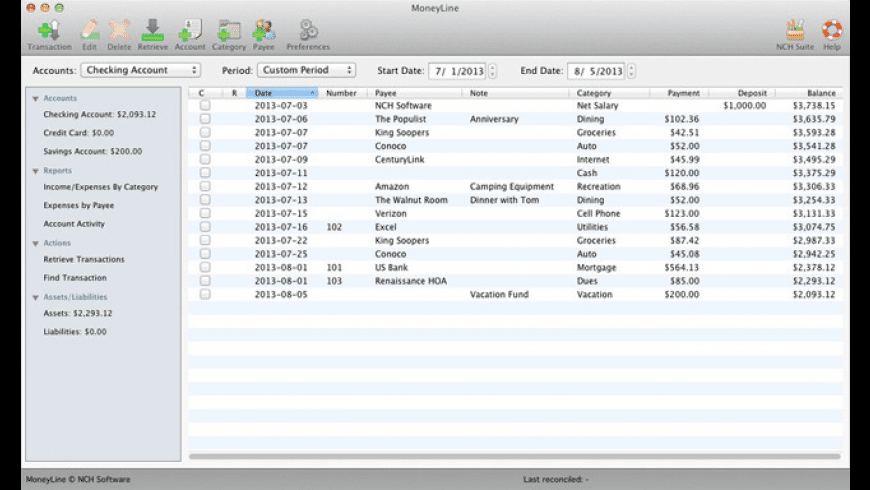This screenshot has width=870, height=490.
Task: Click the End Date stepper arrows
Action: click(631, 71)
